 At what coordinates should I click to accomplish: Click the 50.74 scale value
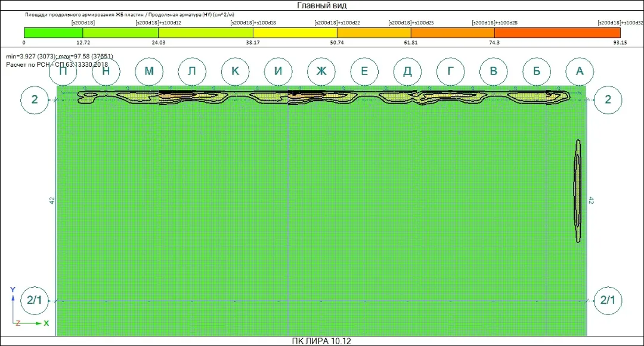tap(337, 43)
